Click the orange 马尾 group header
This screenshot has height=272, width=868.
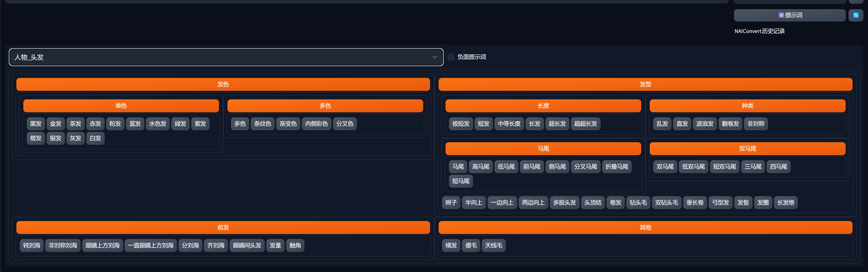click(x=543, y=149)
